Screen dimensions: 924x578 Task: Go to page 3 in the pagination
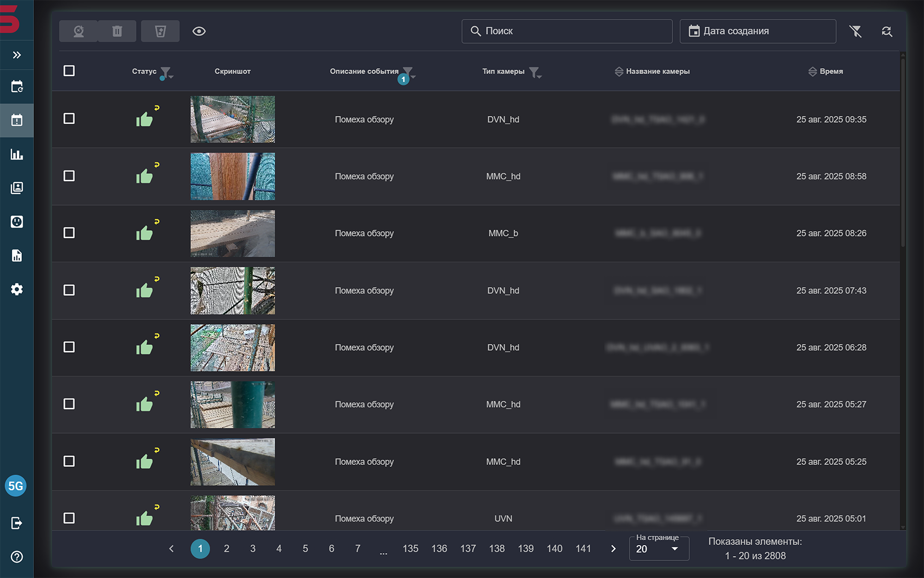coord(253,549)
